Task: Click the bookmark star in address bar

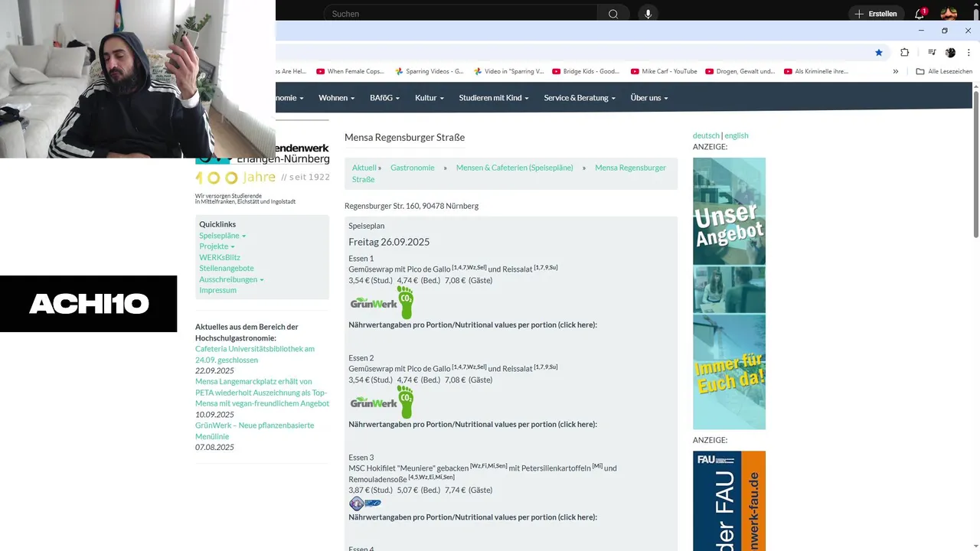Action: point(879,52)
